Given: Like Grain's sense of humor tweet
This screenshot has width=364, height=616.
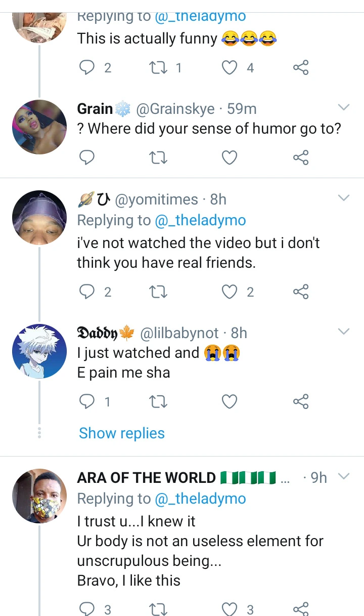Looking at the screenshot, I should click(230, 158).
